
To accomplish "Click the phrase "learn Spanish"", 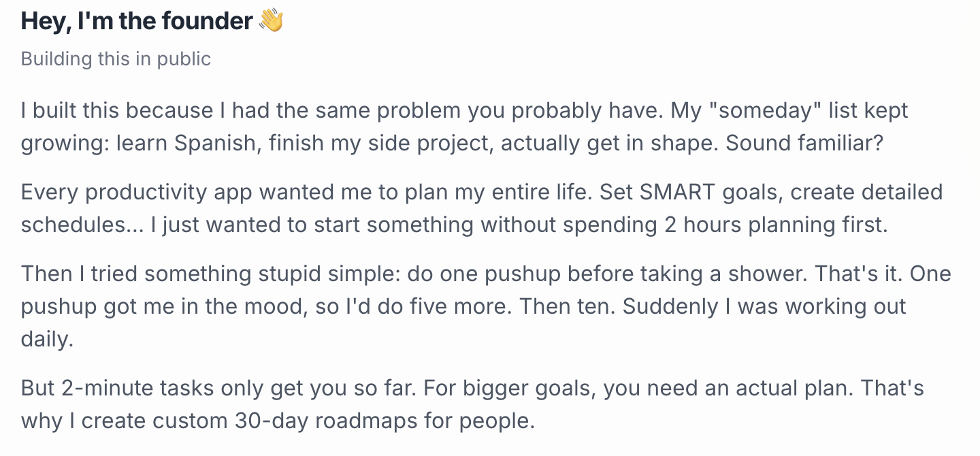I will pyautogui.click(x=163, y=144).
